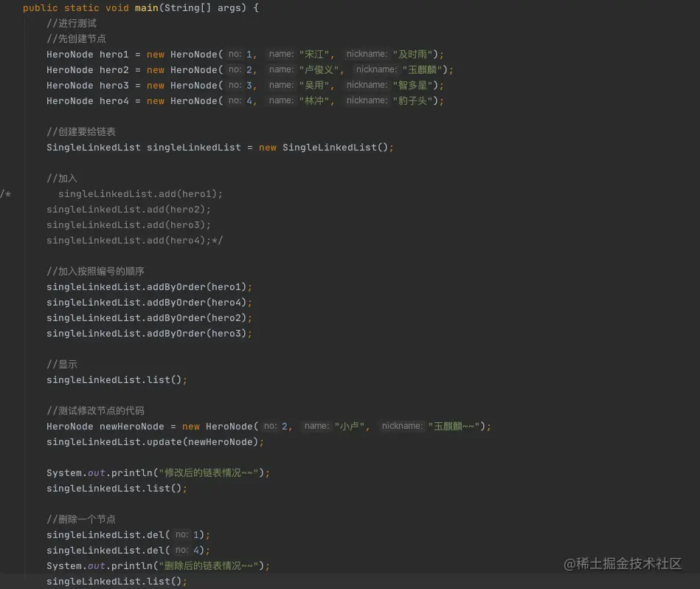Click the string "玉麒麟~~"
This screenshot has height=589, width=700.
[x=454, y=427]
